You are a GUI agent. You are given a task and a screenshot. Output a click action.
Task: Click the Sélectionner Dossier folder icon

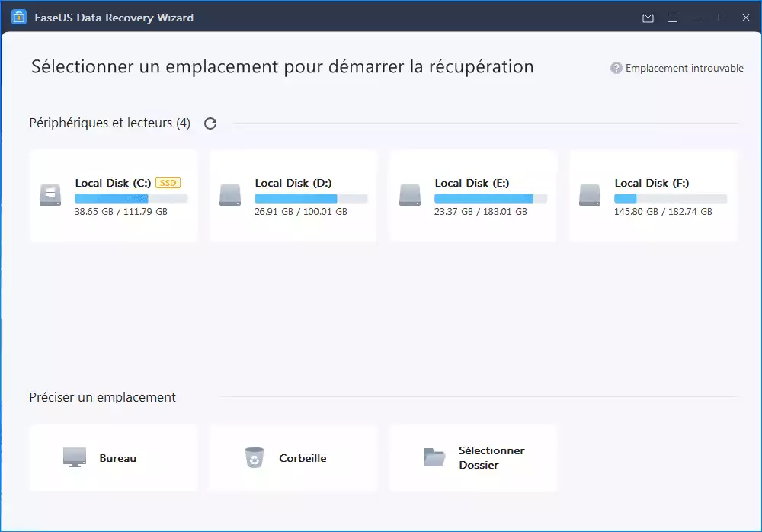point(434,457)
